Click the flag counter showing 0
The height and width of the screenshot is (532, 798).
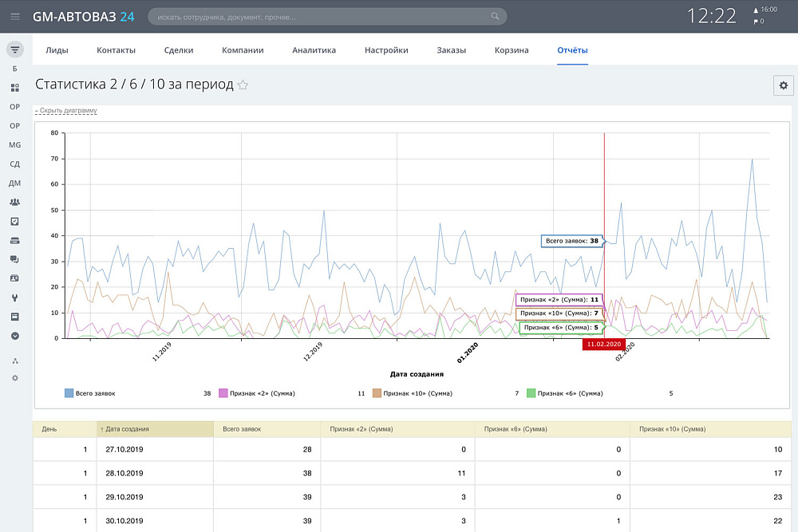[759, 22]
